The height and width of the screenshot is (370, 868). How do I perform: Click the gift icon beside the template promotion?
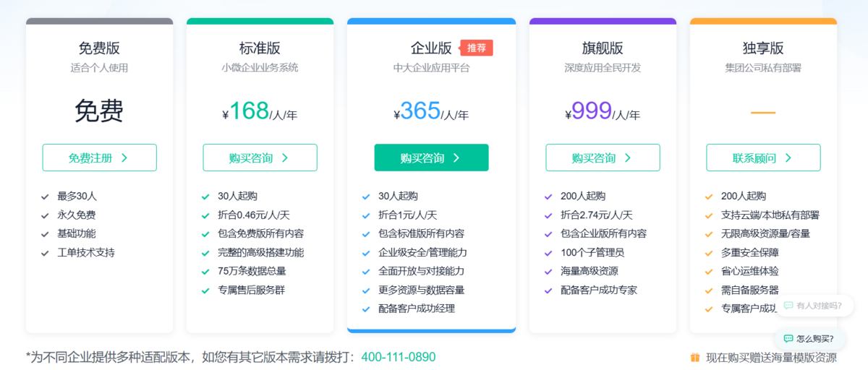[x=694, y=357]
